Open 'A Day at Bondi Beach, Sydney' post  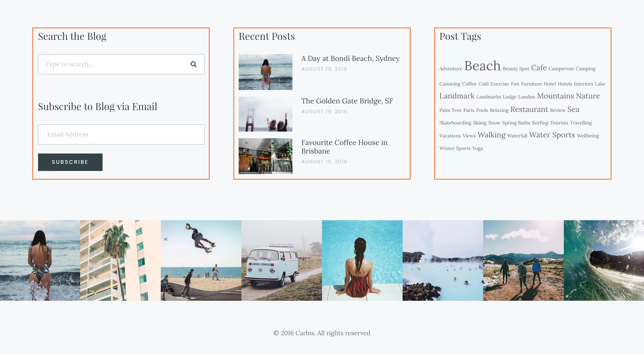[350, 58]
